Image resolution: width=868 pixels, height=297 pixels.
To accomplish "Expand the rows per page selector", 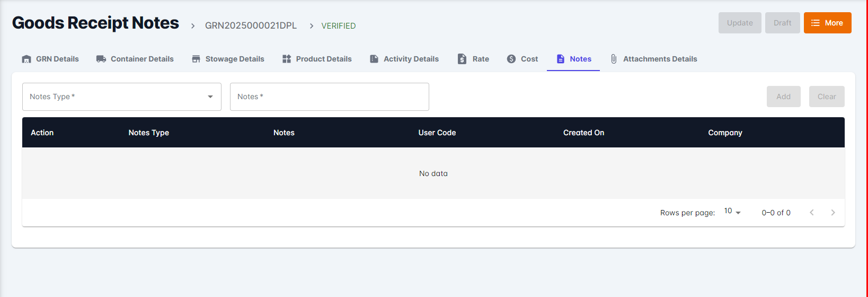I will click(732, 212).
